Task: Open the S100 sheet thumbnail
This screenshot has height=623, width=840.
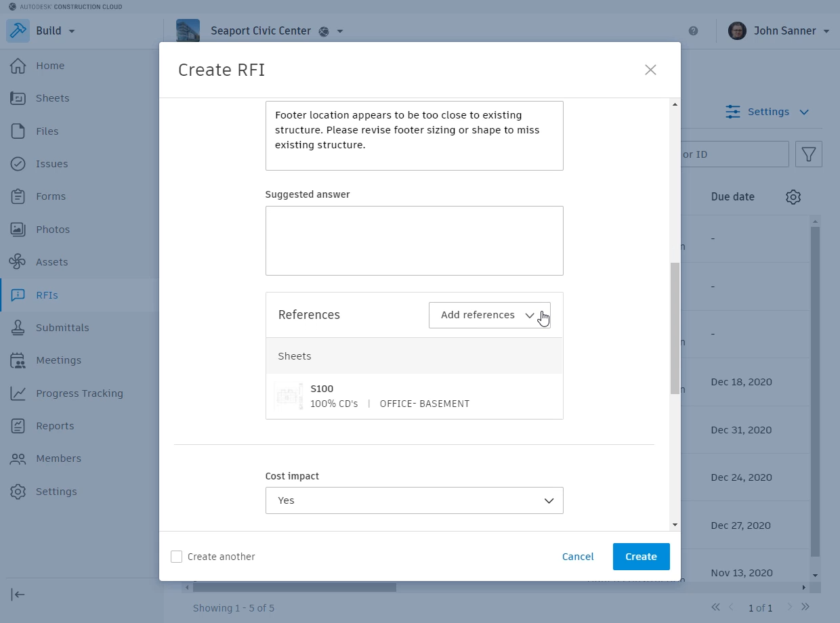Action: click(289, 395)
